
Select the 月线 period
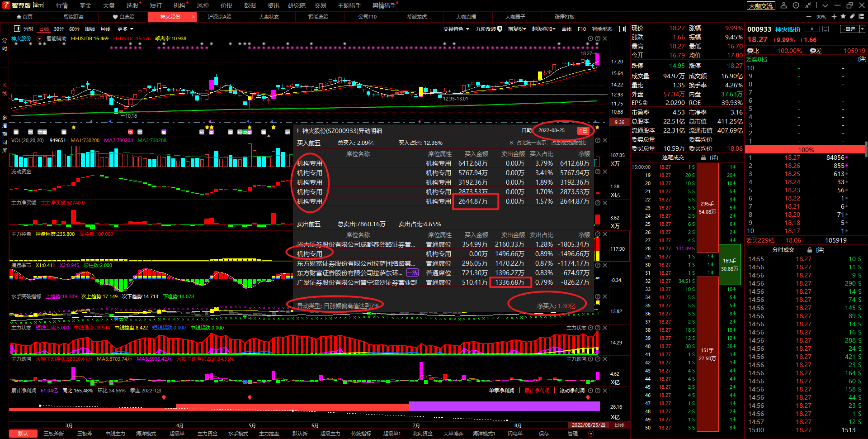point(105,29)
